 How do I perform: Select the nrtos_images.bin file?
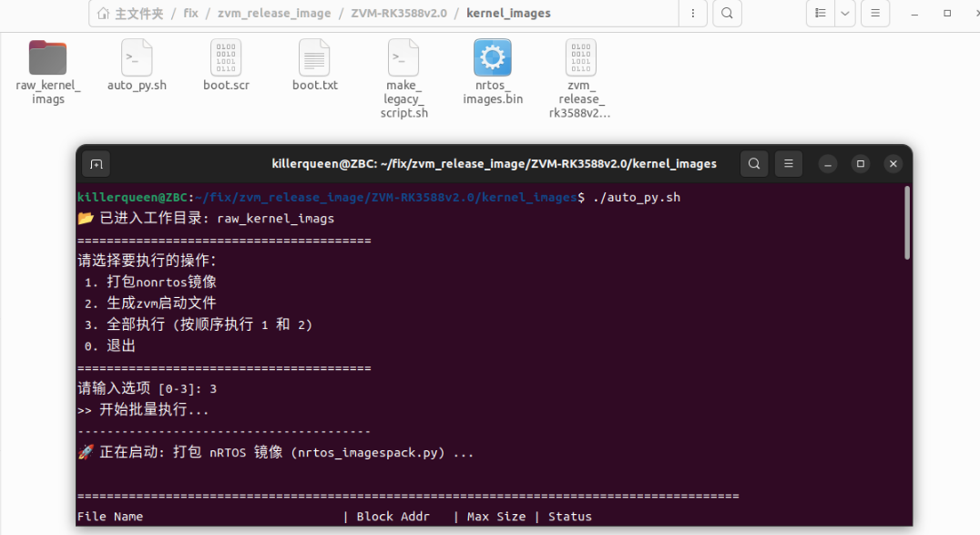tap(493, 58)
